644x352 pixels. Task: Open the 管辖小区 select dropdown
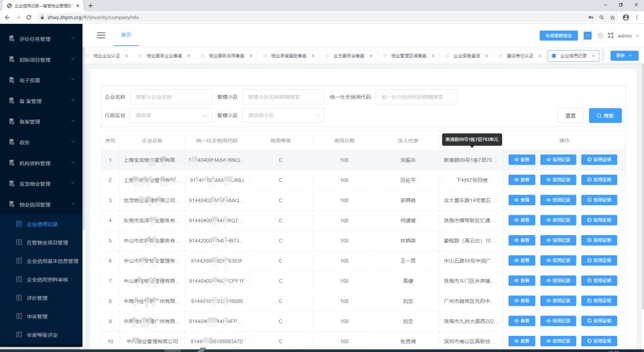pos(283,115)
